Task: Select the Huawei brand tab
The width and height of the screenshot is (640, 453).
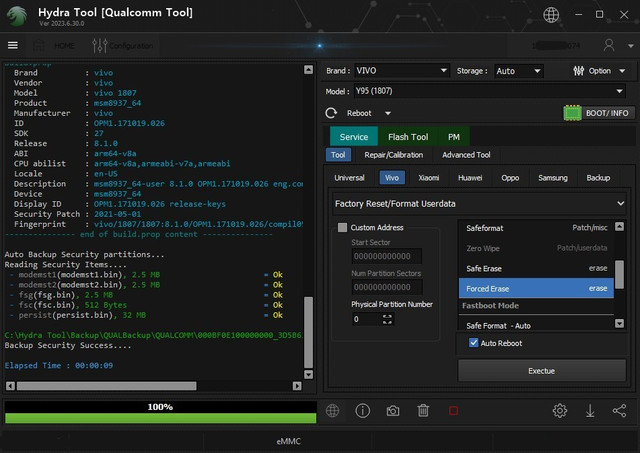Action: point(470,178)
